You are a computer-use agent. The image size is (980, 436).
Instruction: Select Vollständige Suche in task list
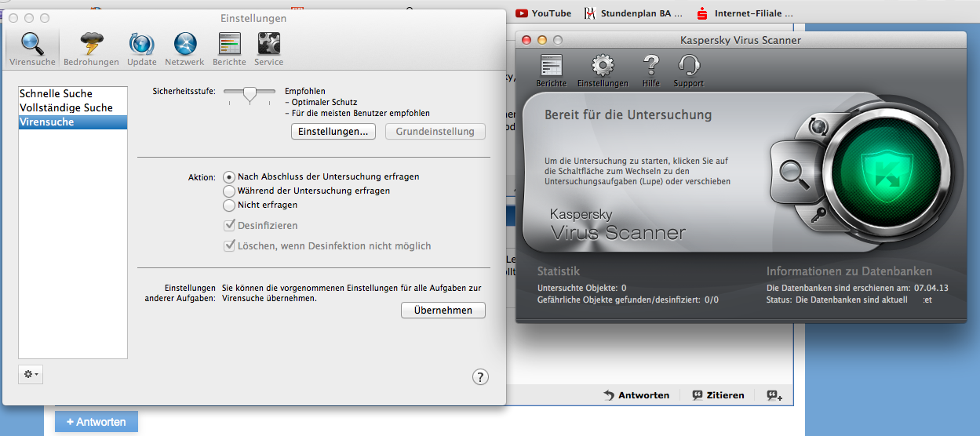click(x=73, y=108)
